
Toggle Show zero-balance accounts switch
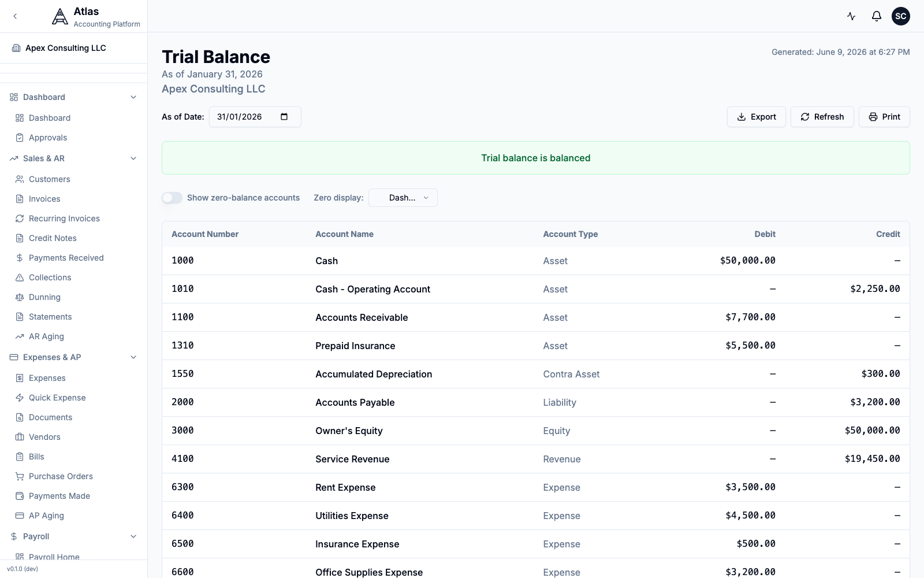point(172,198)
